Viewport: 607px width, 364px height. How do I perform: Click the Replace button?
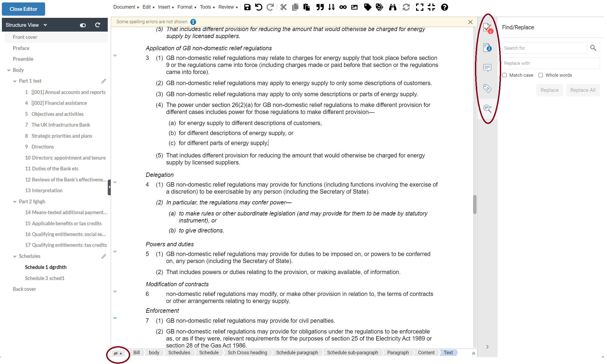click(x=549, y=90)
